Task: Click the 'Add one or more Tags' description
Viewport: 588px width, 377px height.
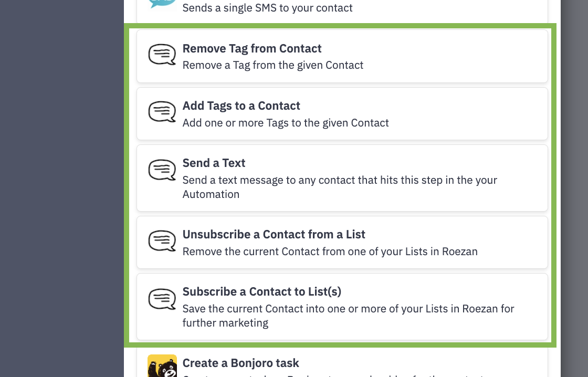Action: click(286, 123)
